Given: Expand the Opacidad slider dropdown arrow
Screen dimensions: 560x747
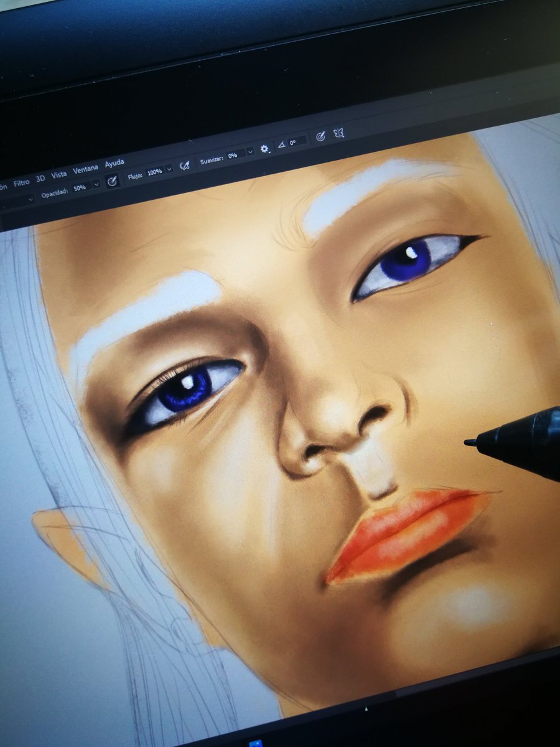Looking at the screenshot, I should tap(96, 184).
